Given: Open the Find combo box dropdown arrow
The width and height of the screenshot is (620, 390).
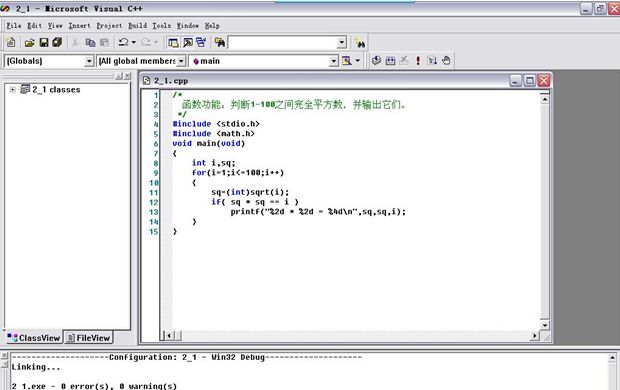Looking at the screenshot, I should (342, 43).
